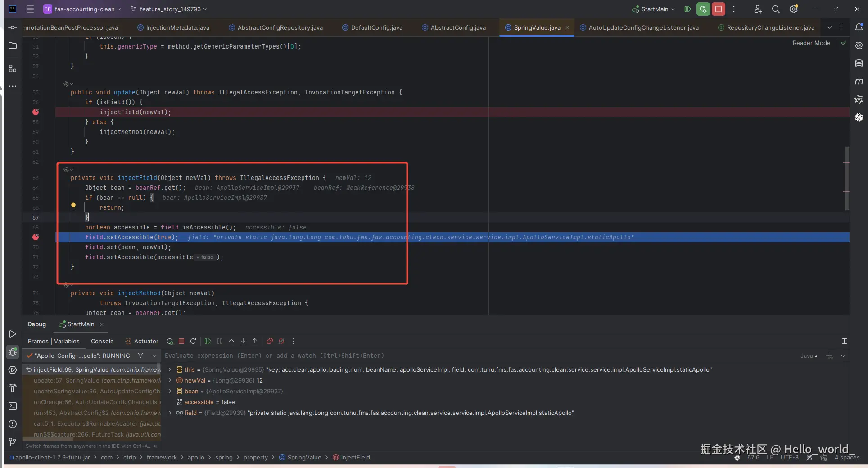Click the green Rerun Debug button

[703, 9]
